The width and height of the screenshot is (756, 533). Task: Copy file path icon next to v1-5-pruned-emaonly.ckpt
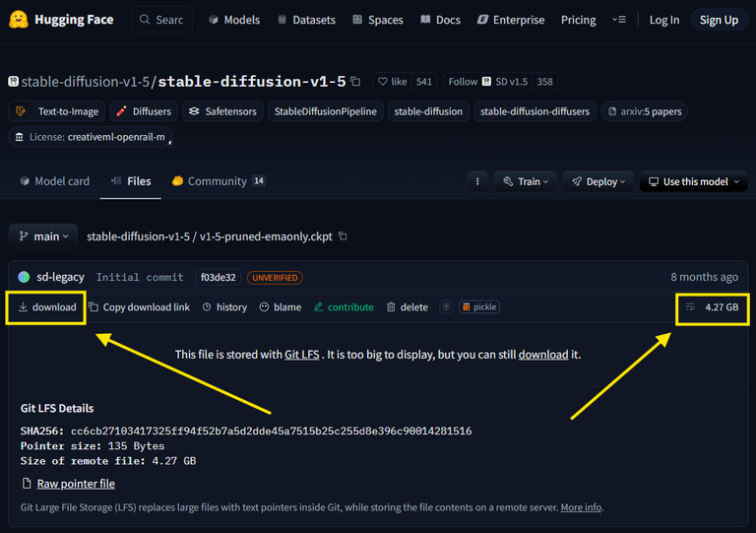(x=343, y=236)
